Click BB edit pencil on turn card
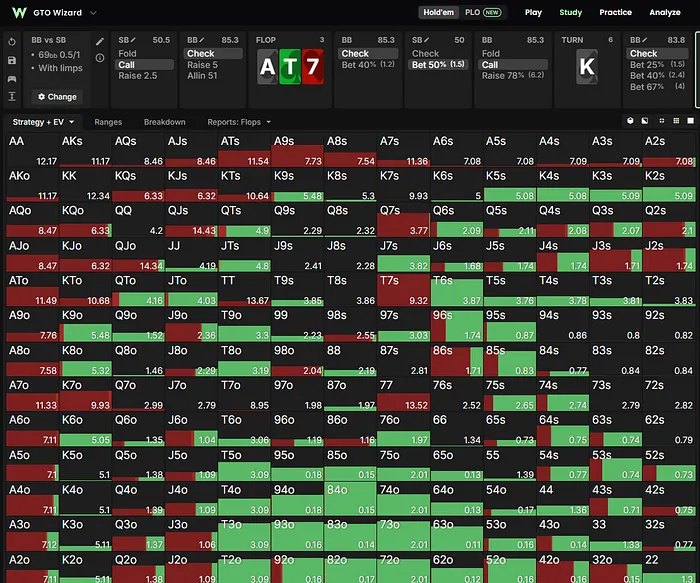The height and width of the screenshot is (583, 700). tap(646, 40)
